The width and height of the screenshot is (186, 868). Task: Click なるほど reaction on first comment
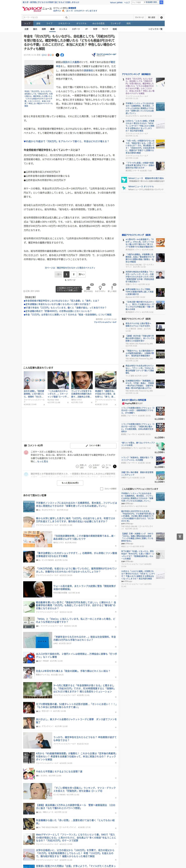pyautogui.click(x=94, y=466)
